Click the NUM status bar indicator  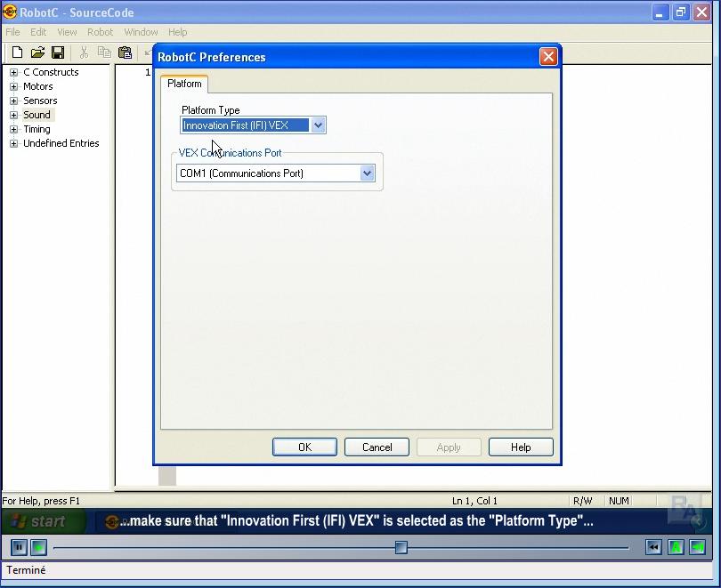(619, 501)
